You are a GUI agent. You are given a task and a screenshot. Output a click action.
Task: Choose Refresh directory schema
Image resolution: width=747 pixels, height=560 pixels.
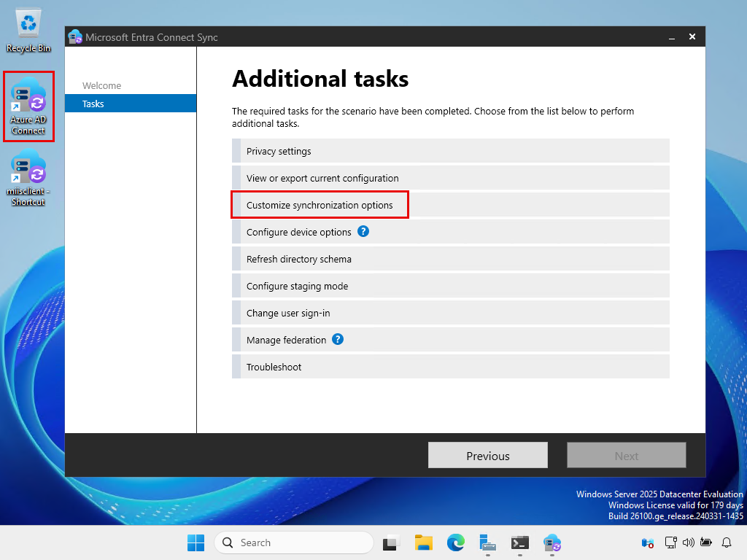[451, 259]
